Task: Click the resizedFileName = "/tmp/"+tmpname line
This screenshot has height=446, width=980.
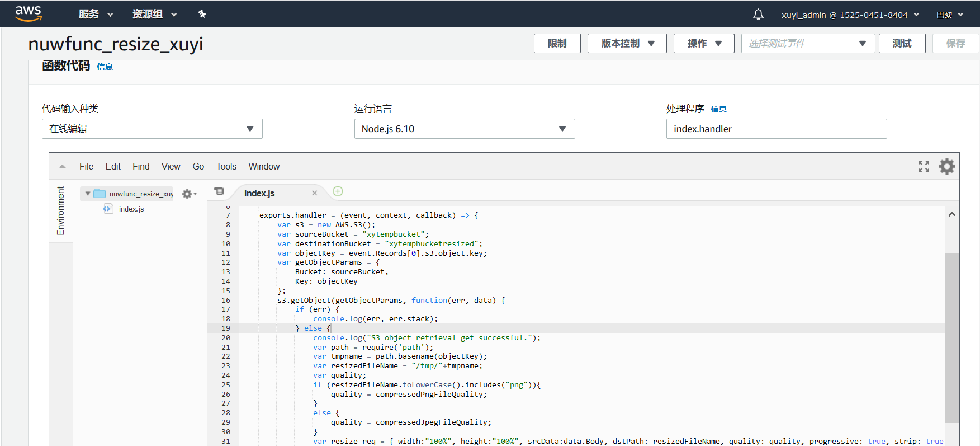Action: (398, 365)
